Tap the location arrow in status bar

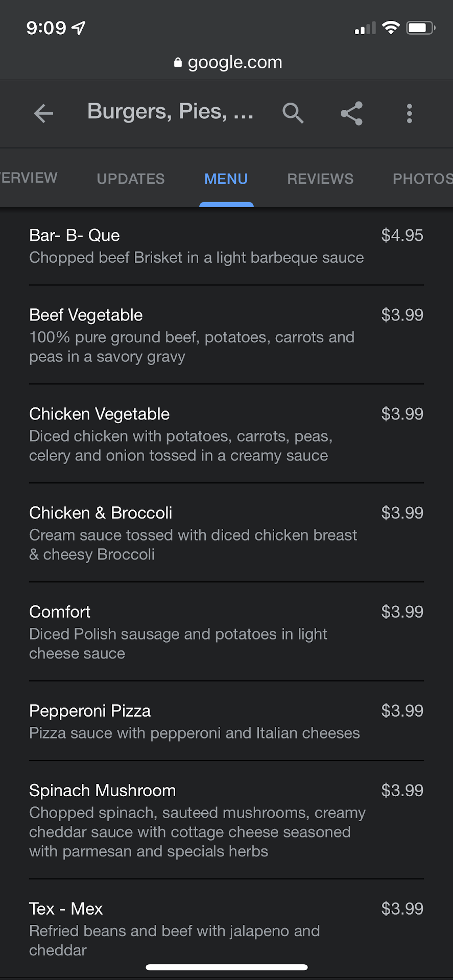(x=79, y=28)
